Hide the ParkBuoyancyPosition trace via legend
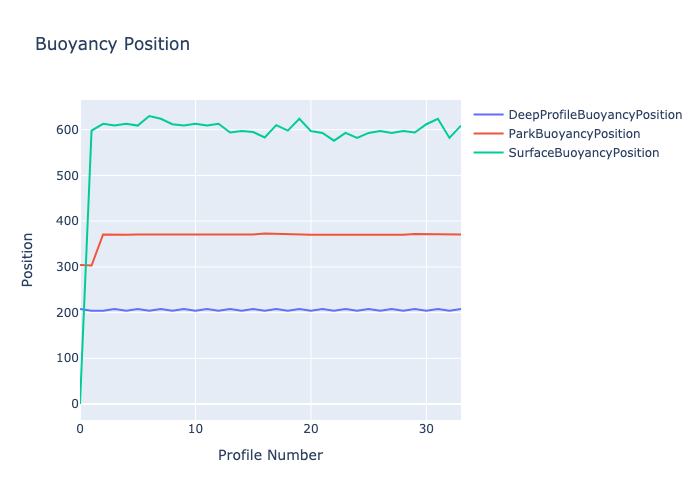The width and height of the screenshot is (700, 500). click(x=574, y=134)
